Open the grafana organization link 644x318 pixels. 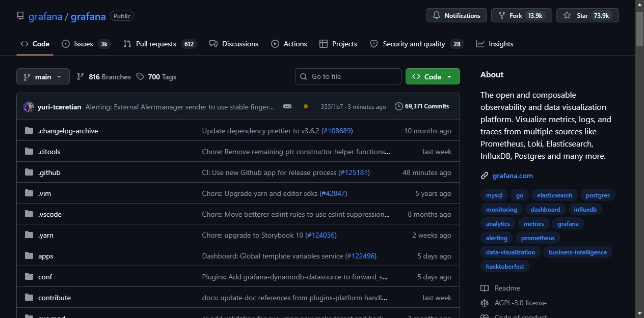tap(45, 16)
